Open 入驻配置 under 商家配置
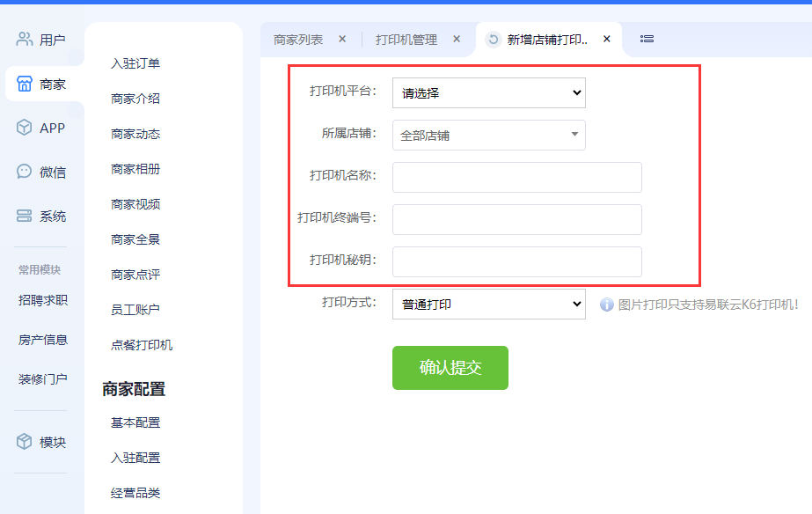812x514 pixels. [x=135, y=458]
